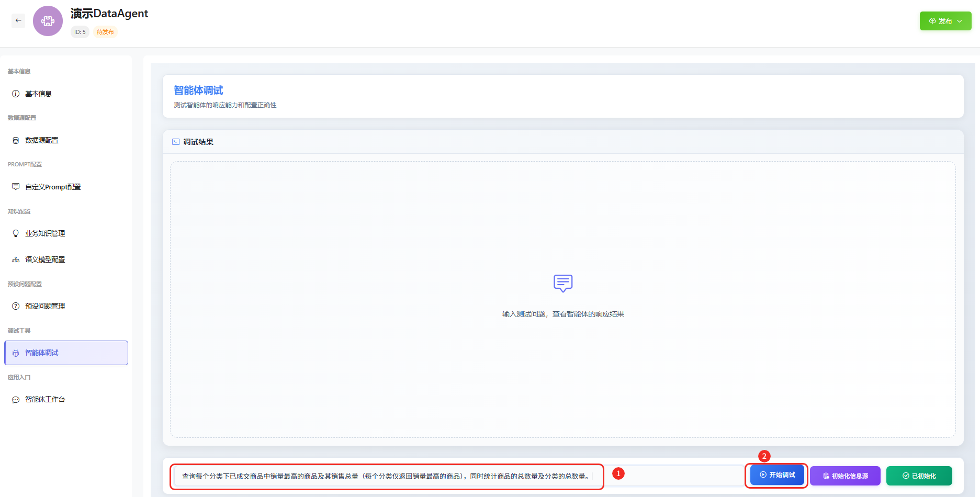
Task: Click the info icon beside 基本信息
Action: click(x=15, y=93)
